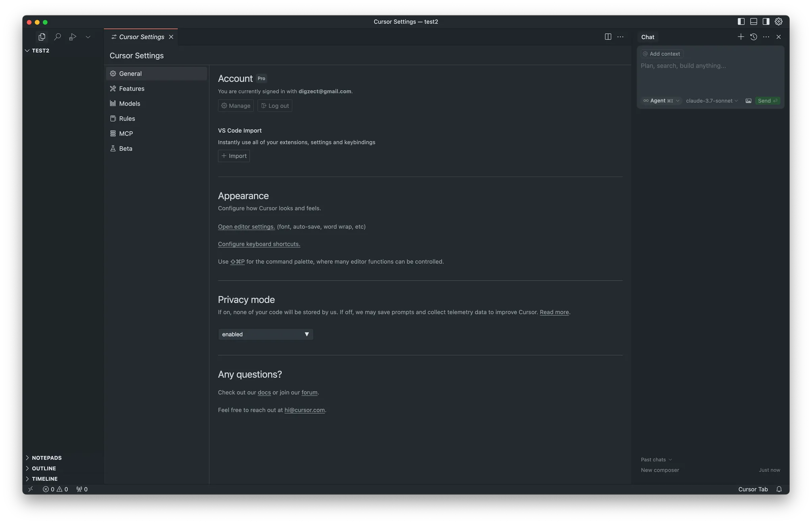Image resolution: width=812 pixels, height=524 pixels.
Task: Select the MCP settings category
Action: (156, 134)
